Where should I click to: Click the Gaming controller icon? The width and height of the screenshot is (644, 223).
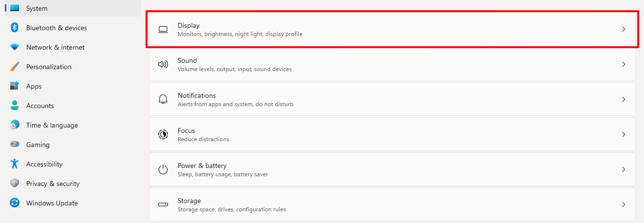[x=15, y=145]
